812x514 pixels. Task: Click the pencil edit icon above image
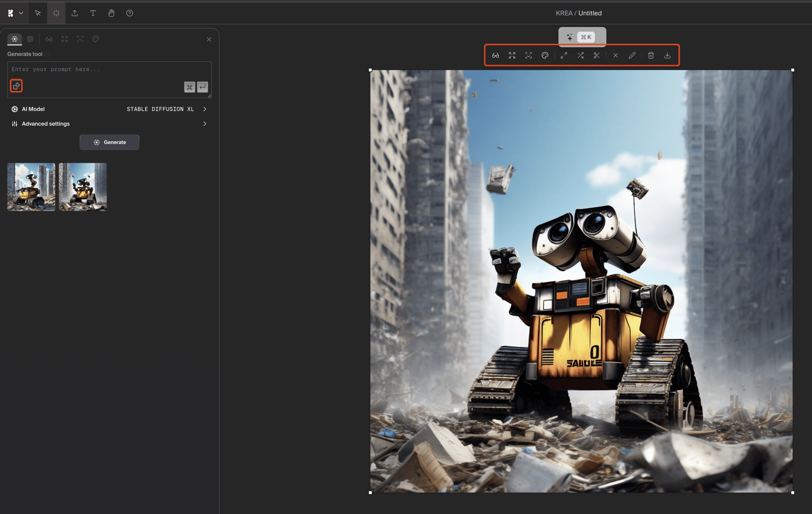632,55
